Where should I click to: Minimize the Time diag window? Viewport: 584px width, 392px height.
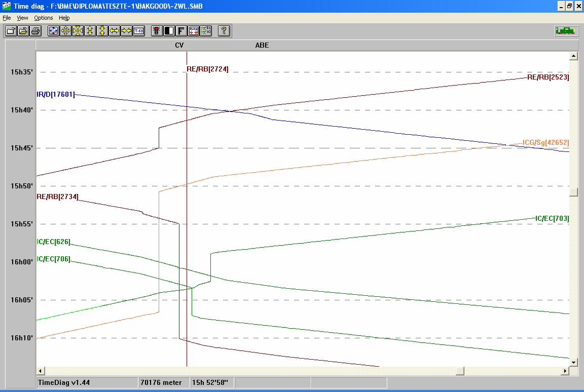click(561, 6)
